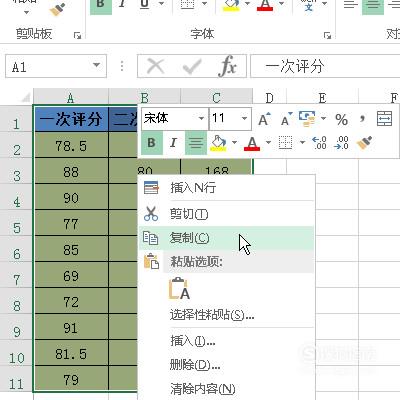Click paste option icon under 粘贴选项
The image size is (400, 400).
(179, 288)
